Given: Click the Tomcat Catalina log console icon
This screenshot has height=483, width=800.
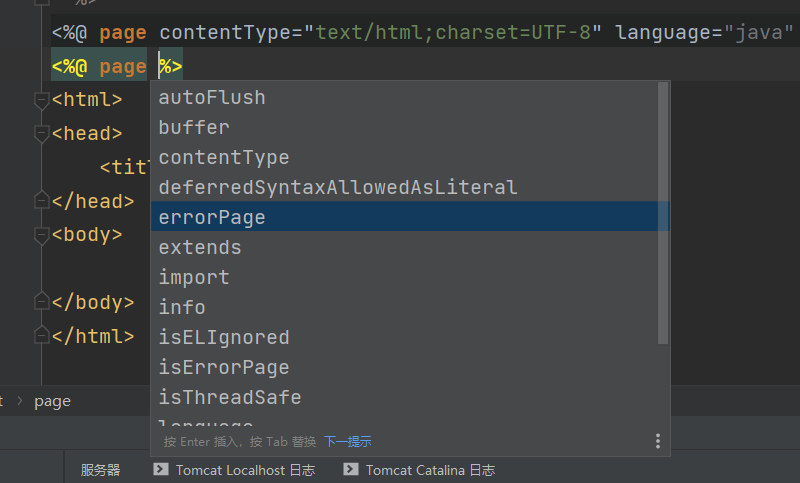Looking at the screenshot, I should (350, 469).
